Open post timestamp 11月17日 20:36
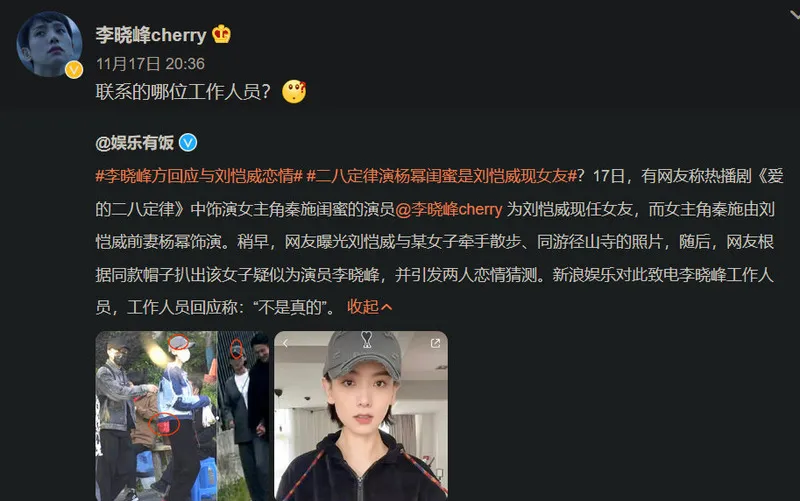Viewport: 800px width, 501px height. 151,64
